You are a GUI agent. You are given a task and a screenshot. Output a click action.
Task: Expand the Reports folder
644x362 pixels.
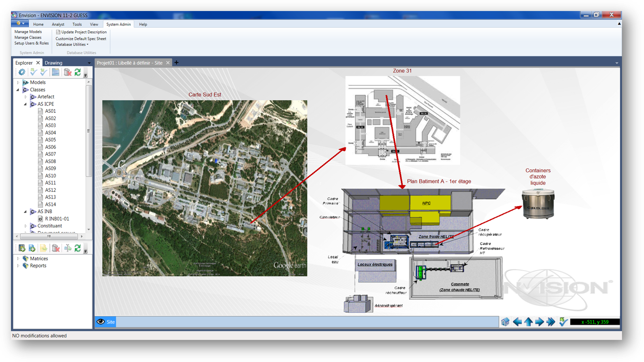18,266
